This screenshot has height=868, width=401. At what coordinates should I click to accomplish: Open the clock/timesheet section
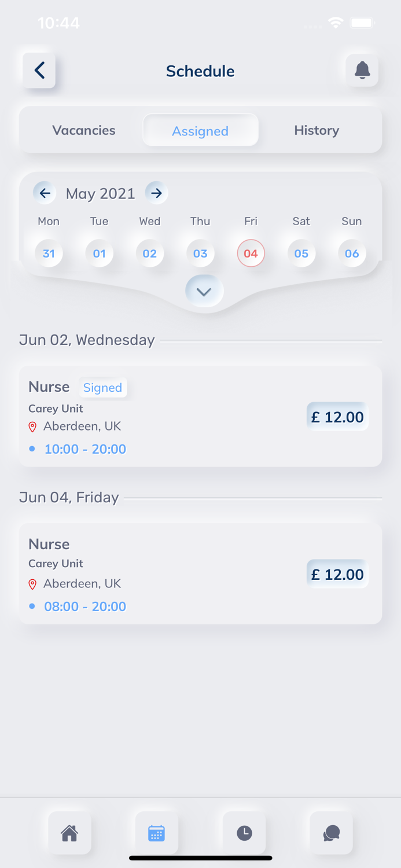point(244,833)
